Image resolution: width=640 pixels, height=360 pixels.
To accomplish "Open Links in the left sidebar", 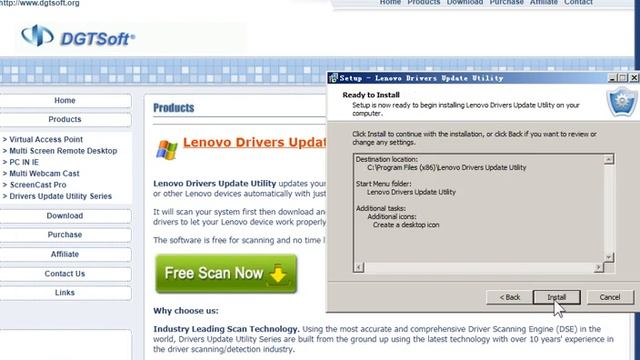I will click(65, 293).
